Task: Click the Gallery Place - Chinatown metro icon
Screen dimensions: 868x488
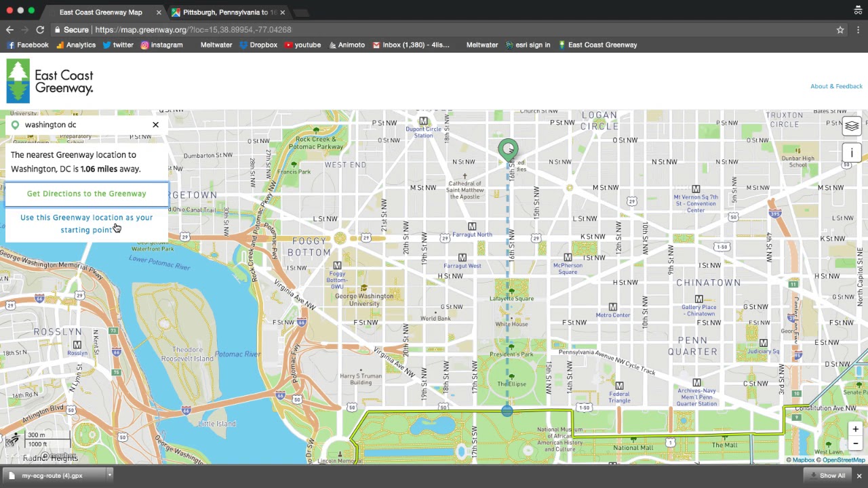Action: (698, 299)
